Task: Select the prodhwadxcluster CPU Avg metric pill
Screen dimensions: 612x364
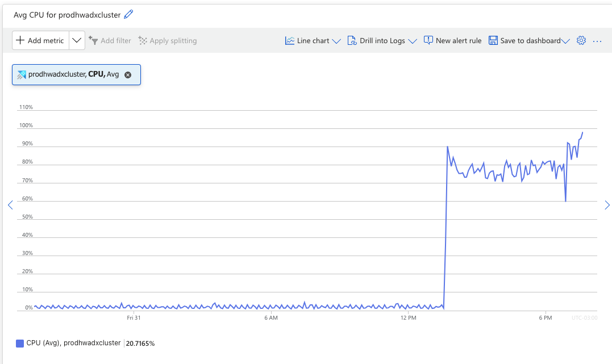Action: (77, 74)
